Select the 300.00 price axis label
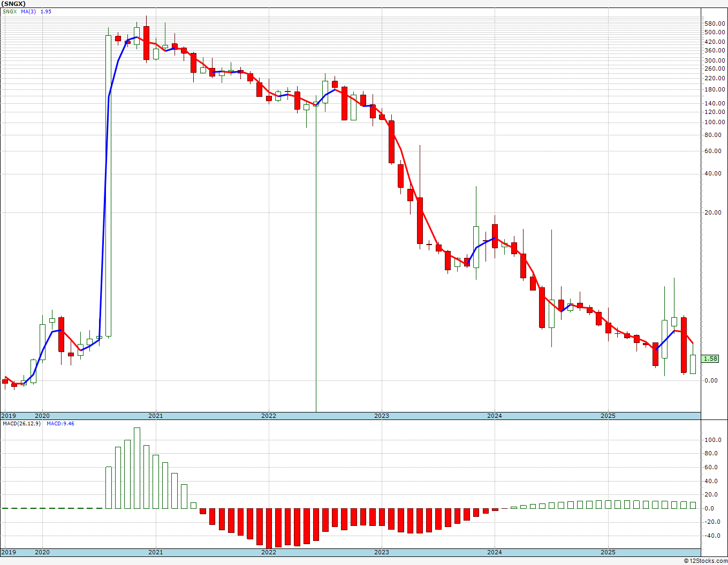728x565 pixels. [715, 60]
